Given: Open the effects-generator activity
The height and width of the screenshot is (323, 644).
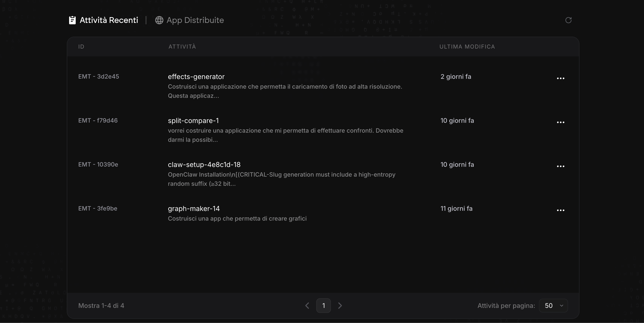Looking at the screenshot, I should tap(196, 77).
